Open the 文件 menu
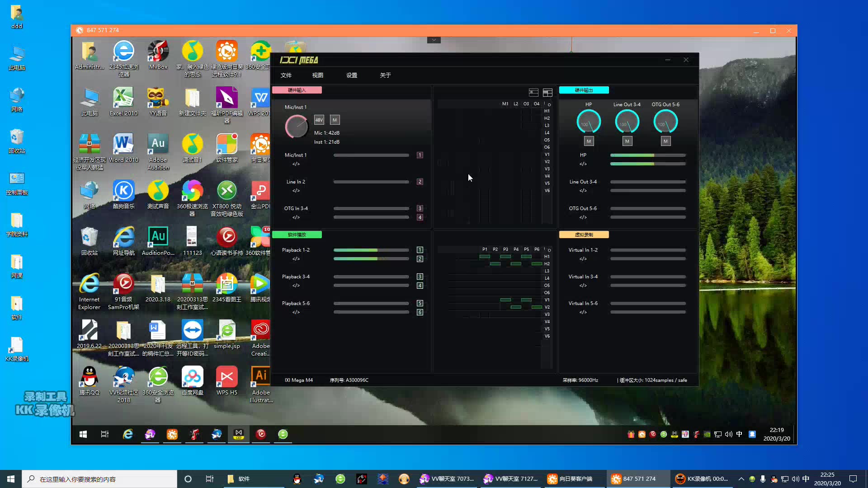Image resolution: width=868 pixels, height=488 pixels. pyautogui.click(x=286, y=75)
